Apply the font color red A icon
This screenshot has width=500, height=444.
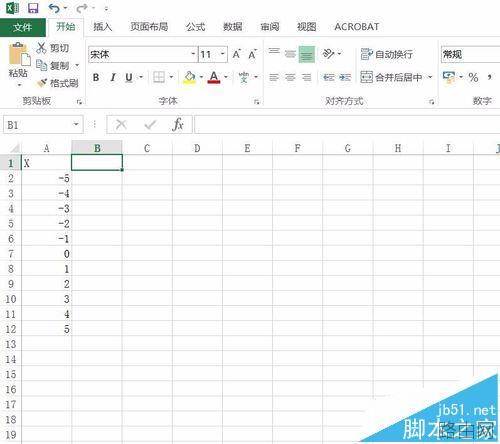click(214, 77)
